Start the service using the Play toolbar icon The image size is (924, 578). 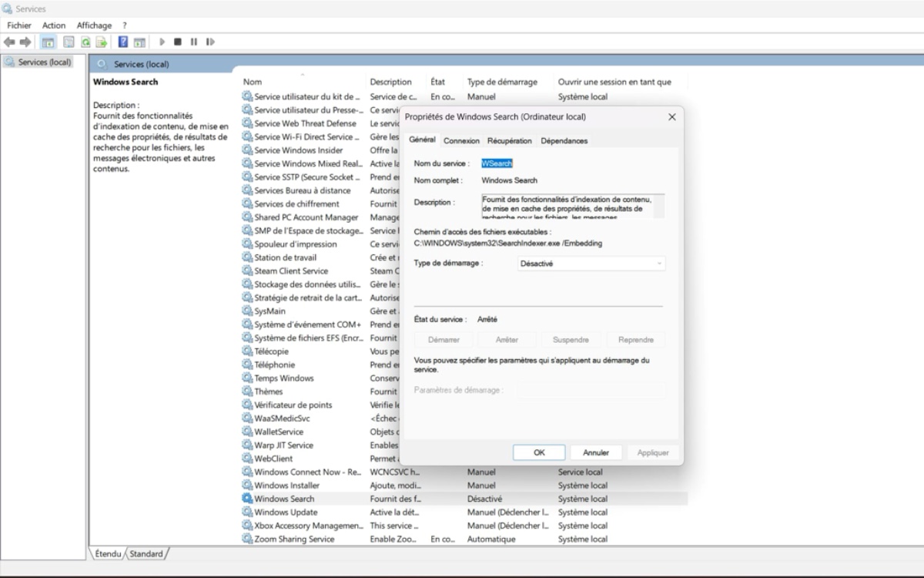(x=162, y=41)
